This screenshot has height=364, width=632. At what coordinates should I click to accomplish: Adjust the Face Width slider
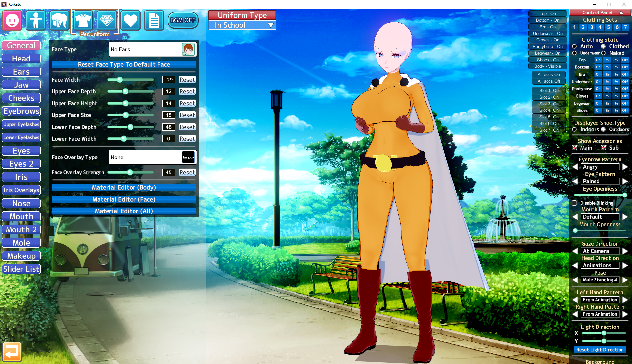(120, 80)
